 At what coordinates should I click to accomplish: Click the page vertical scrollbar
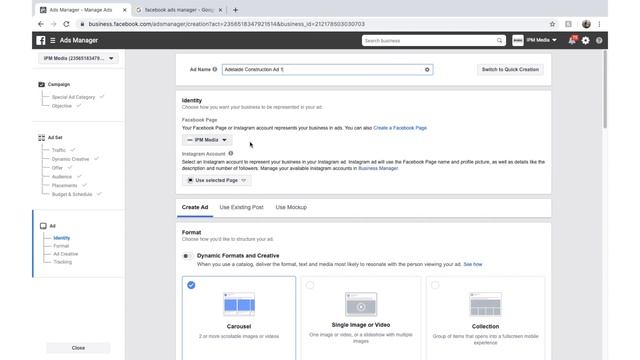tap(605, 90)
